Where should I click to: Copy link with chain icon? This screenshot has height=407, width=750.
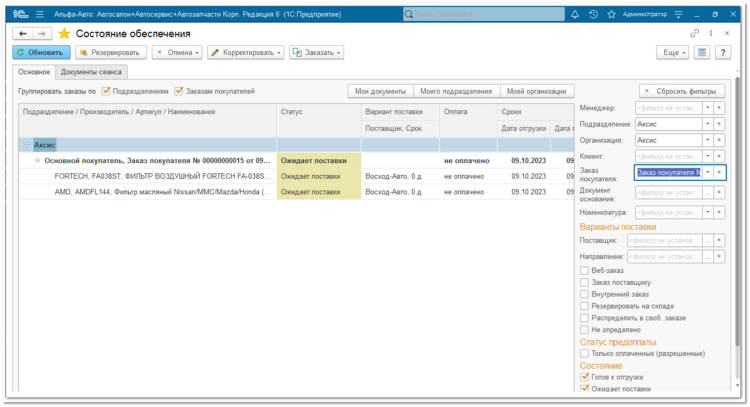pos(695,33)
